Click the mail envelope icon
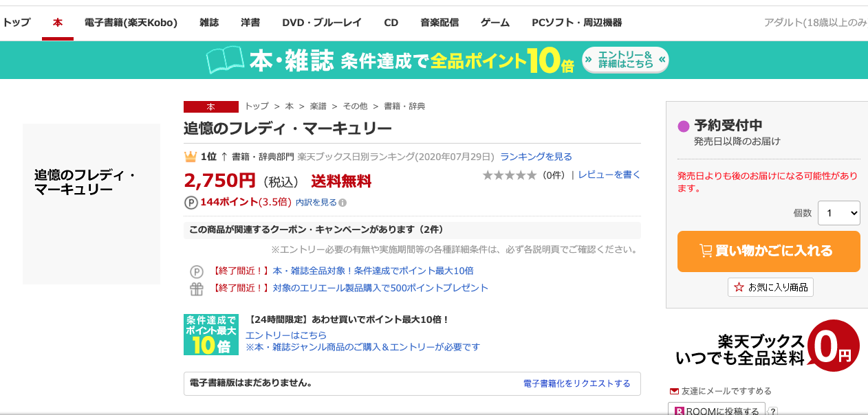Viewport: 868px width, 415px height. pos(675,391)
